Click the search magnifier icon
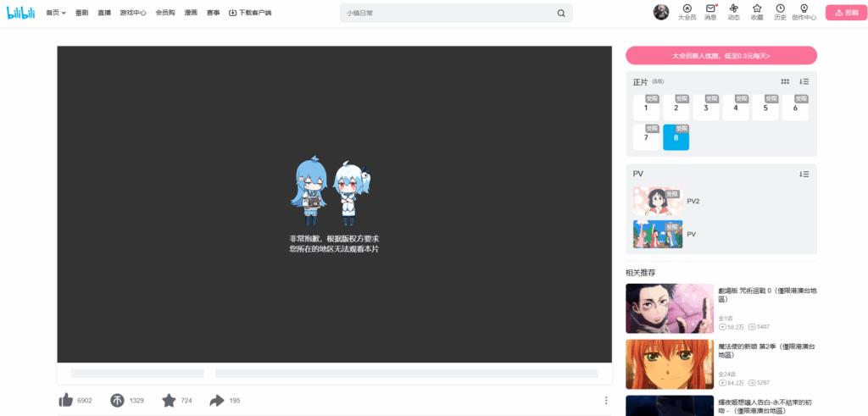868x416 pixels. [561, 14]
